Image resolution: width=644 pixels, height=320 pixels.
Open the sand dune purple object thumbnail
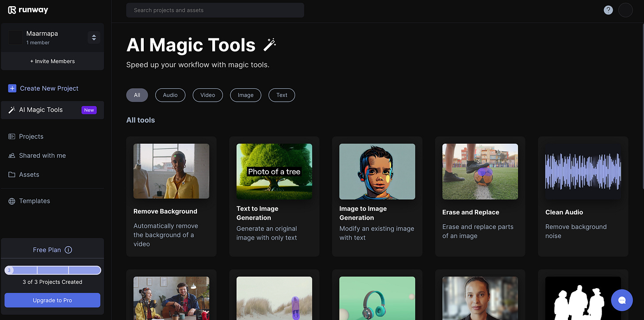[x=274, y=298]
